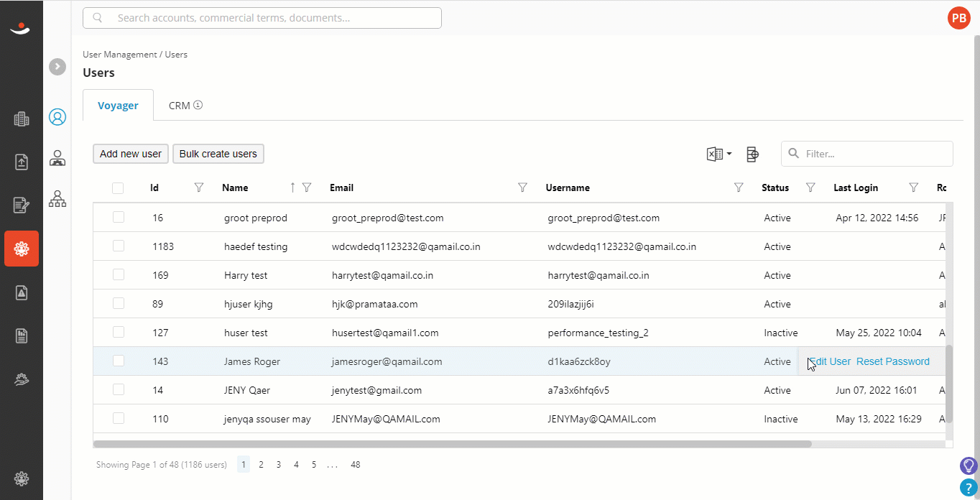Check the box for haedef testing row

click(119, 246)
